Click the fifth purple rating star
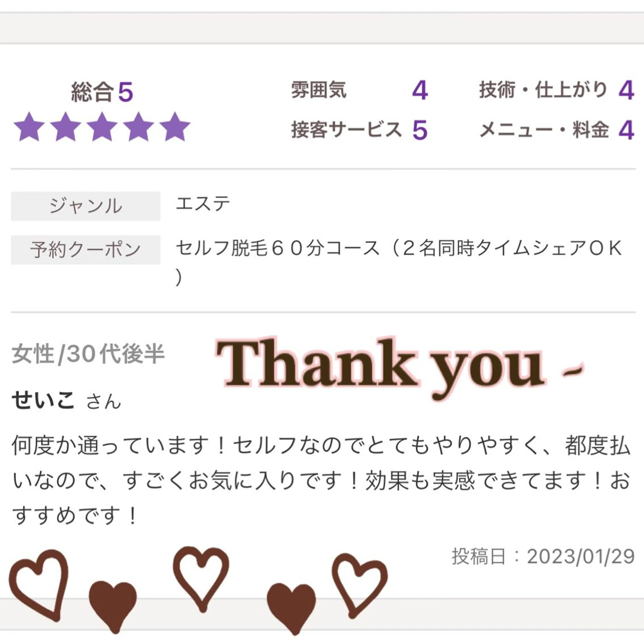Screen dimensions: 644x644 tap(175, 127)
